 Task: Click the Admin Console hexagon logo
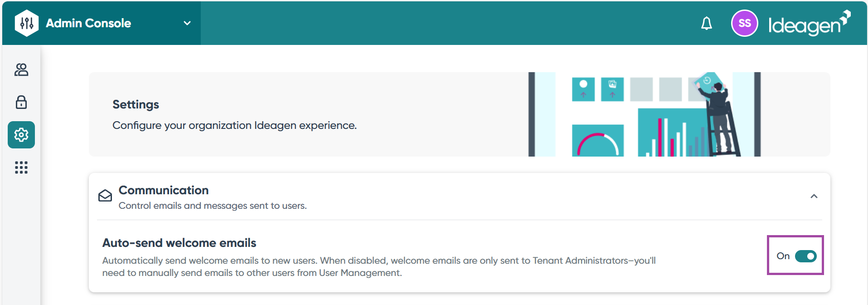click(27, 23)
